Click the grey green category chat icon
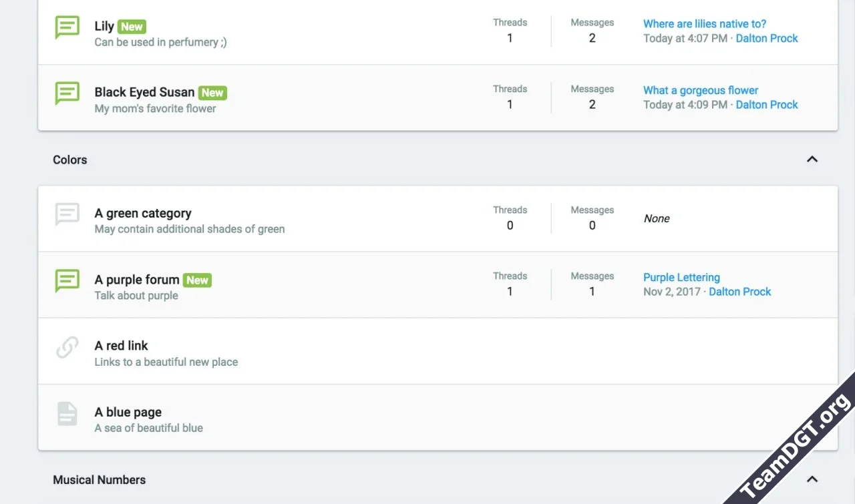 [x=67, y=214]
